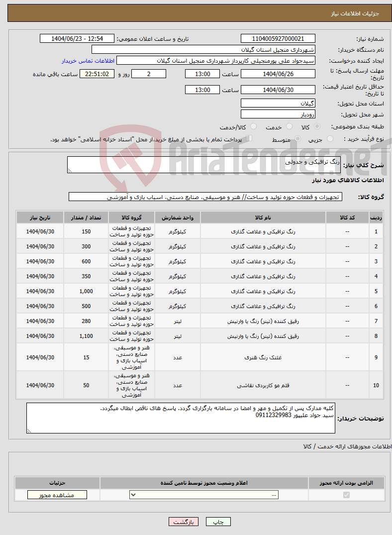Screen dimensions: 392x535
Task: Click the تاریخ نیاز column header
Action: point(40,217)
